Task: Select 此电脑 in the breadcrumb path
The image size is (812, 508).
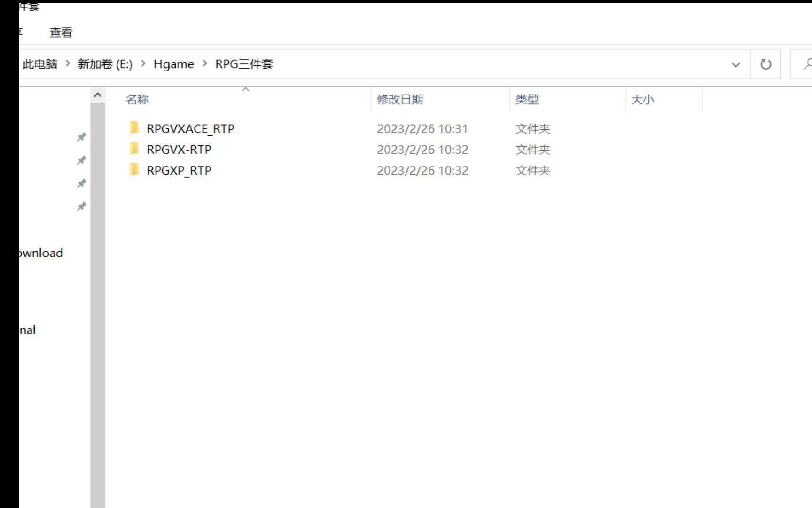Action: click(40, 64)
